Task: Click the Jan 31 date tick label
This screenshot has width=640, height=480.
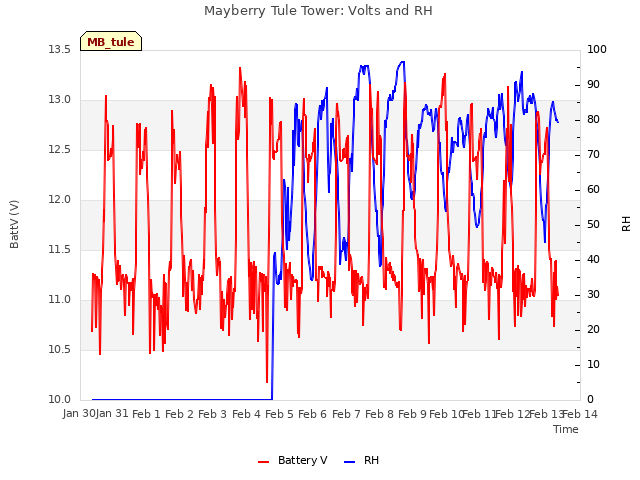Action: tap(112, 414)
